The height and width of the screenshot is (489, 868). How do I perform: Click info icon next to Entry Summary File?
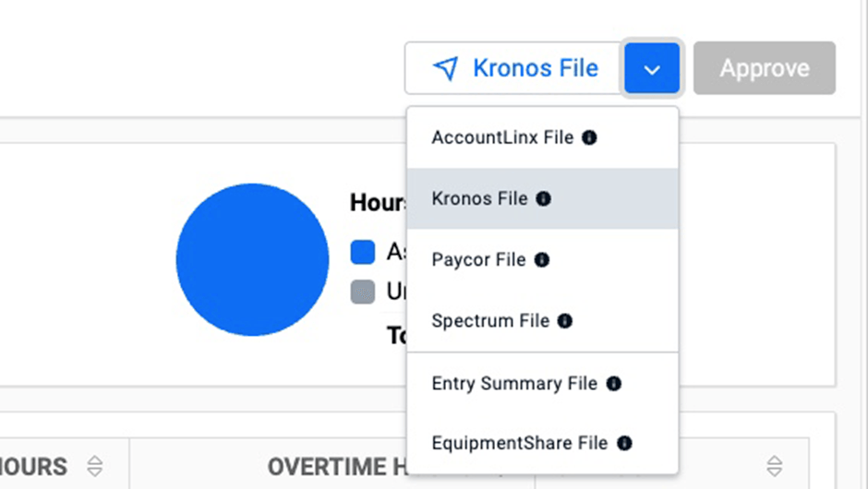click(613, 383)
